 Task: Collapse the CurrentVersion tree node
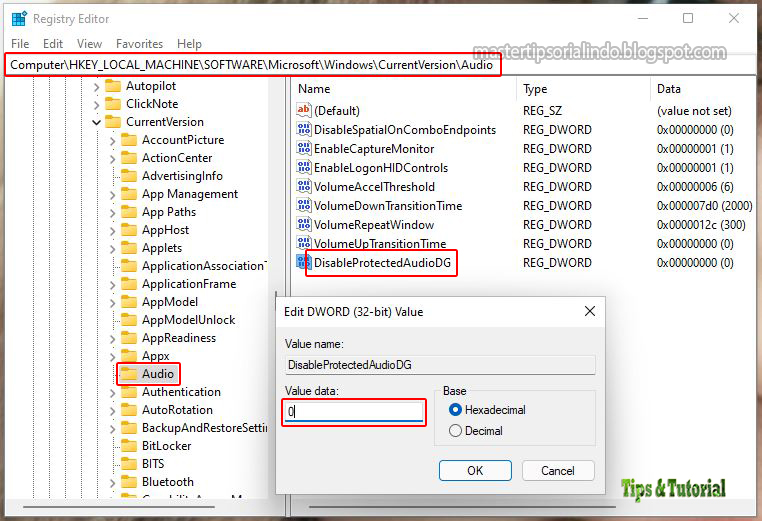tap(96, 122)
